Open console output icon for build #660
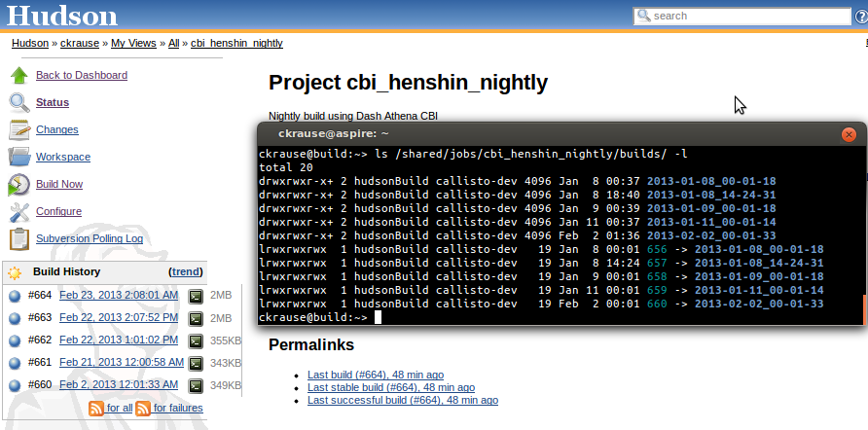The width and height of the screenshot is (868, 430). tap(195, 385)
